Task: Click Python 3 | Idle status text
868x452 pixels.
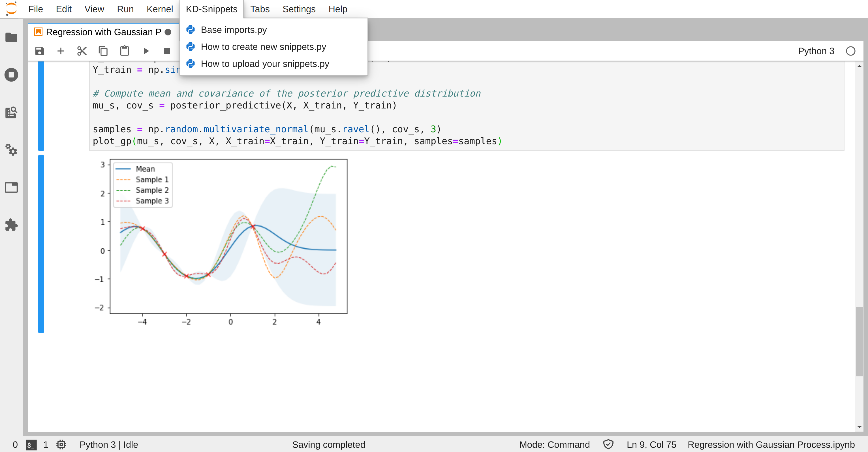Action: [108, 445]
